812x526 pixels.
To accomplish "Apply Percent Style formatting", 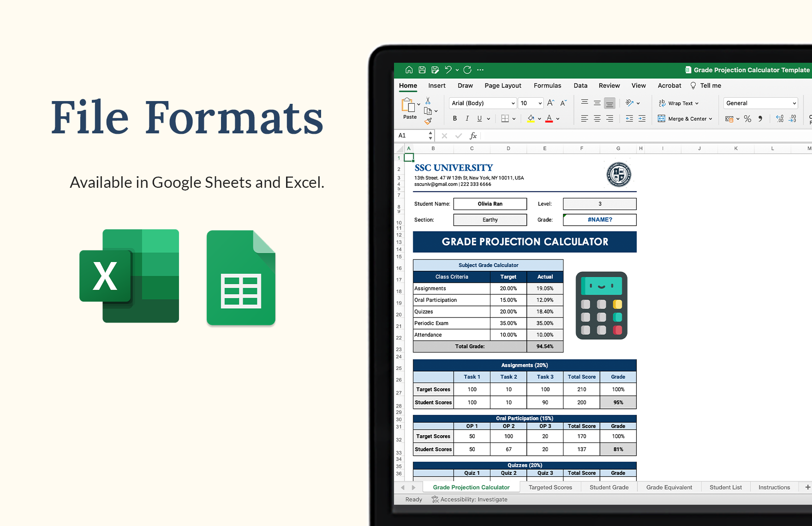I will 747,119.
